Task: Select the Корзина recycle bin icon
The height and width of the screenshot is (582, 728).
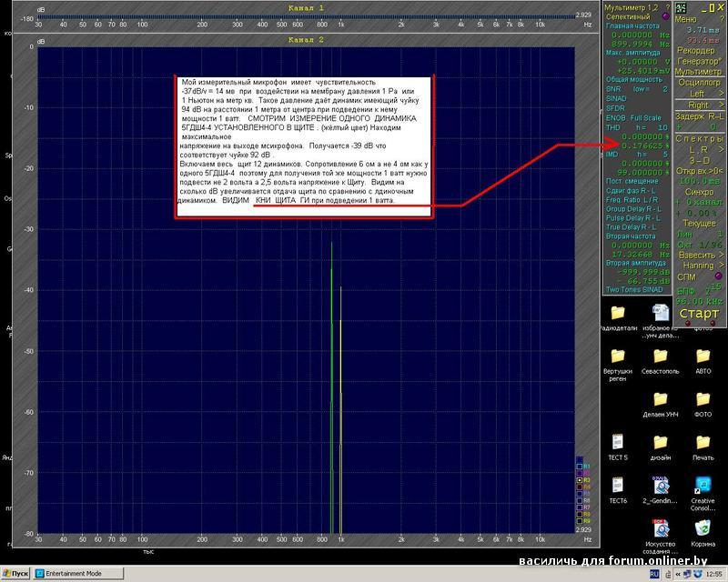Action: pyautogui.click(x=703, y=528)
